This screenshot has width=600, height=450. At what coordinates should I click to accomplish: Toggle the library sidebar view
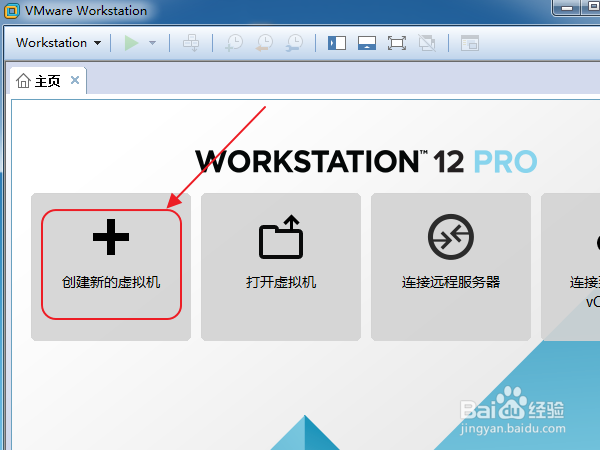(x=337, y=43)
